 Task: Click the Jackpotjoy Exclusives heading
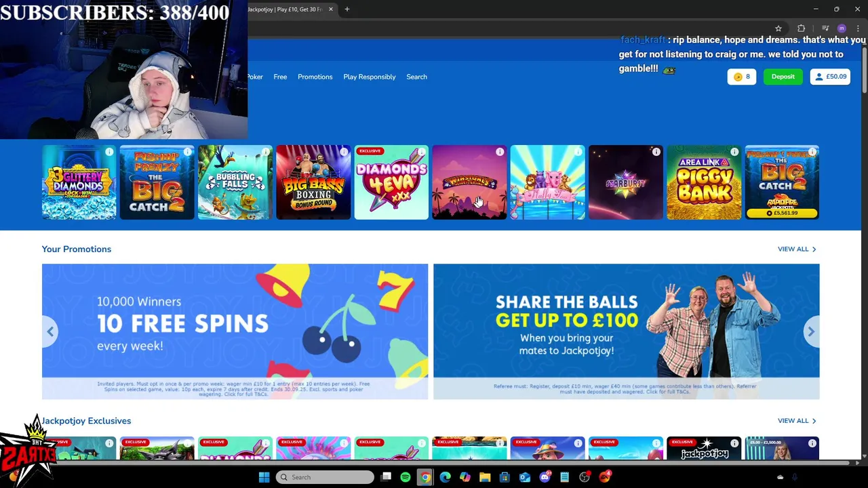click(x=86, y=421)
